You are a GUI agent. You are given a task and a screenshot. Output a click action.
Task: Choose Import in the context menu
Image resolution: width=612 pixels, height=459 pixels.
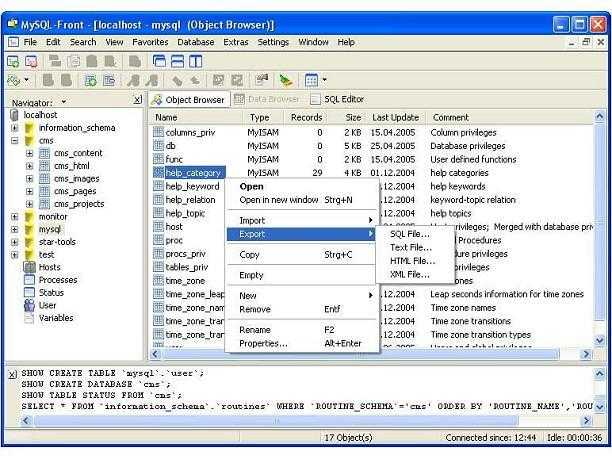(x=301, y=221)
